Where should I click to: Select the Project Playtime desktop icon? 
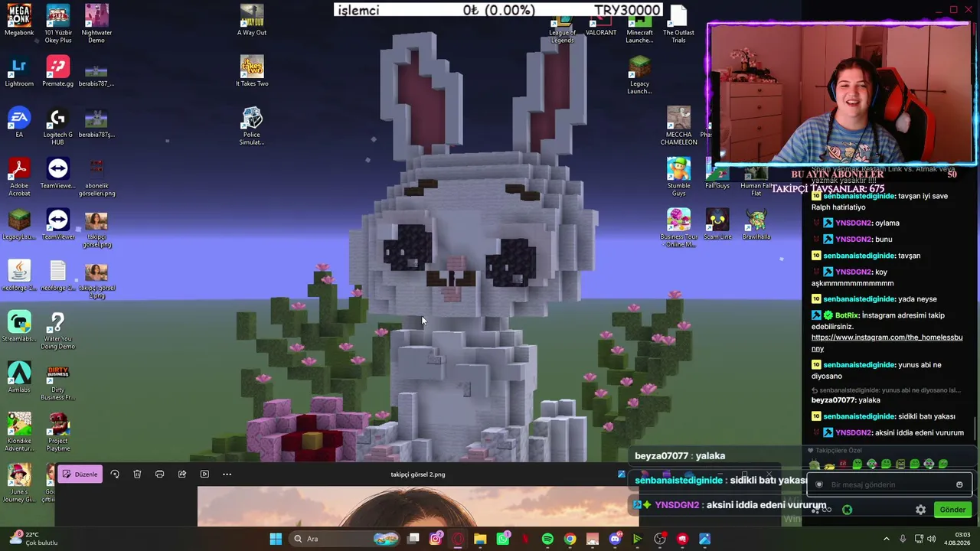[x=57, y=433]
